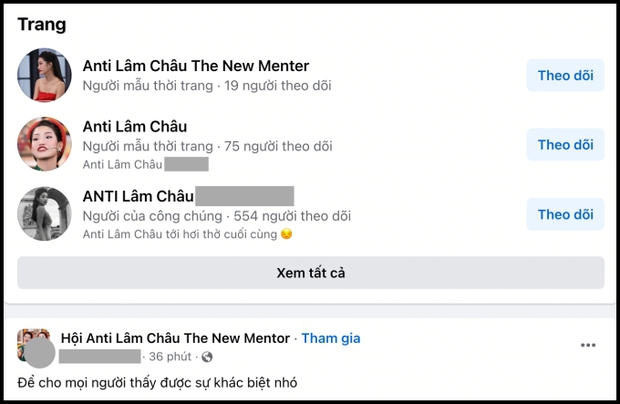Open the Hội Anti Lâm Châu The New Mentor group

click(175, 338)
